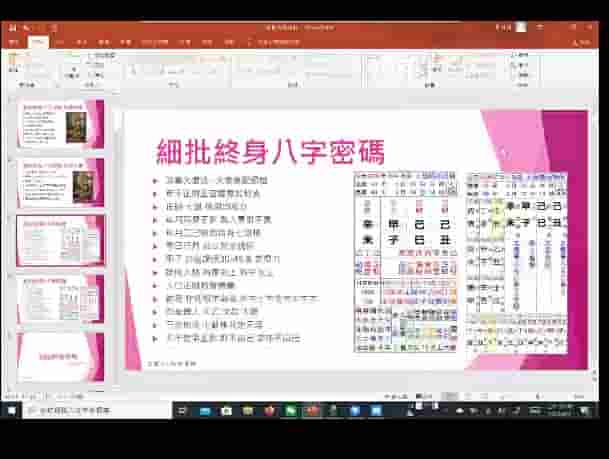Image resolution: width=609 pixels, height=459 pixels.
Task: Switch to Slide Sorter view in status bar
Action: 468,396
